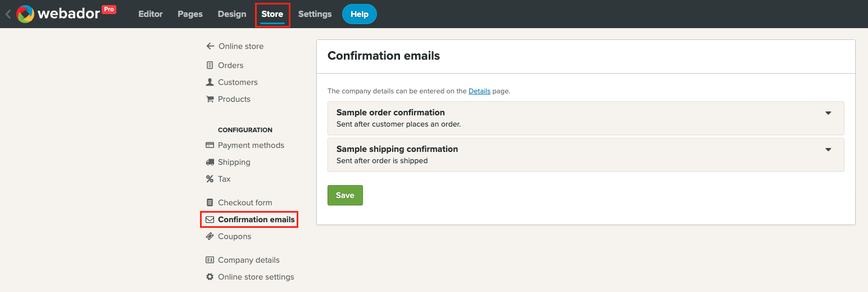Open the Settings tab
The width and height of the screenshot is (868, 292).
[x=315, y=14]
